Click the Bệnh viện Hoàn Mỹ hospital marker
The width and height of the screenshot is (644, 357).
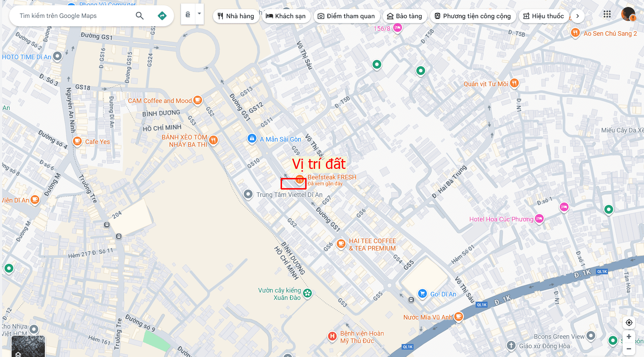pos(332,337)
